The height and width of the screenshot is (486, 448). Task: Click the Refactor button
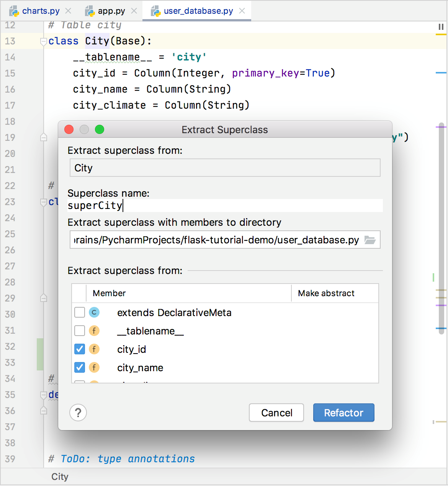point(343,413)
